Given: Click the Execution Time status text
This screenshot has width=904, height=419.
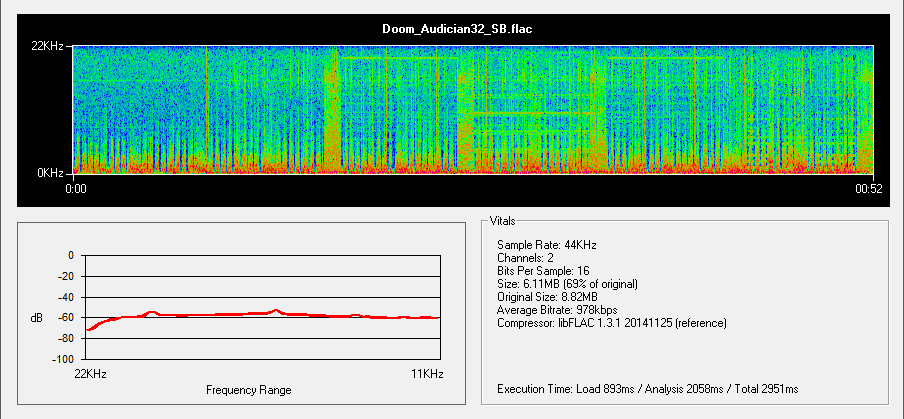Looking at the screenshot, I should coord(647,387).
